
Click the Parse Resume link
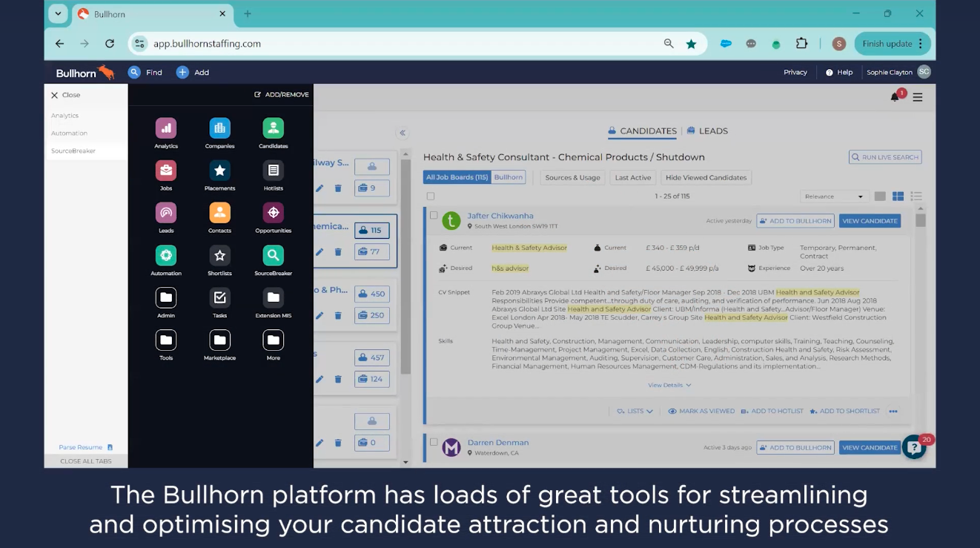tap(86, 447)
